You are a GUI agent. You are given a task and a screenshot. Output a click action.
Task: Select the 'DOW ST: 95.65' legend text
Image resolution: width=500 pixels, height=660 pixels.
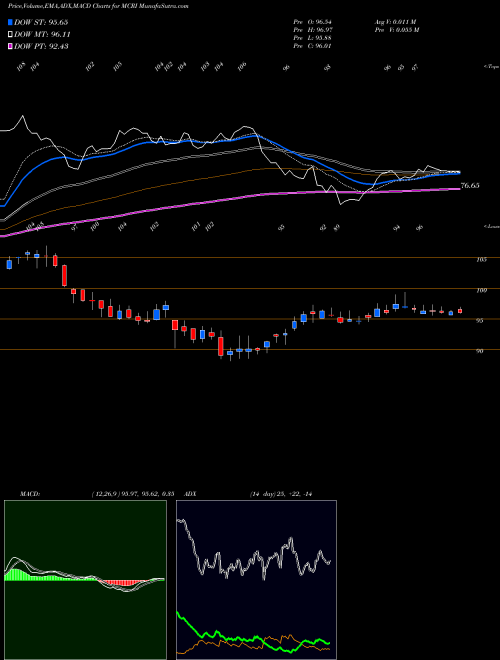coord(41,23)
